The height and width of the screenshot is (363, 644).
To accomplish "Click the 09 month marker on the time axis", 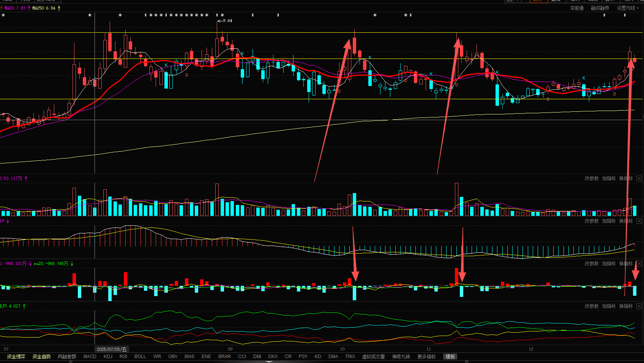I will [230, 349].
